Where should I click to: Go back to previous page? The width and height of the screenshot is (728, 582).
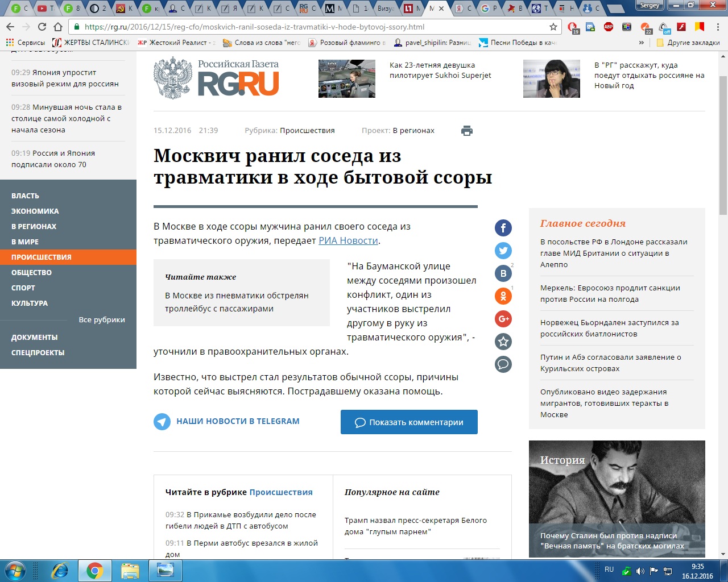[x=10, y=27]
